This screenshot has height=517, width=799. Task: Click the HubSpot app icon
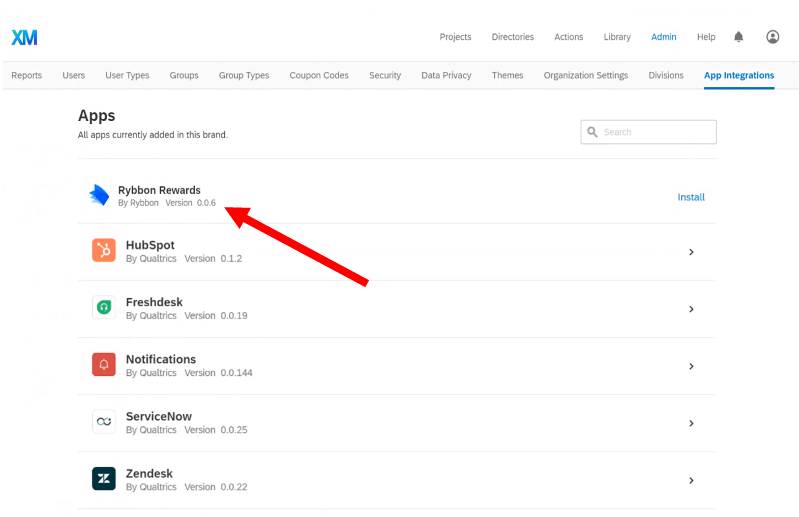[104, 250]
